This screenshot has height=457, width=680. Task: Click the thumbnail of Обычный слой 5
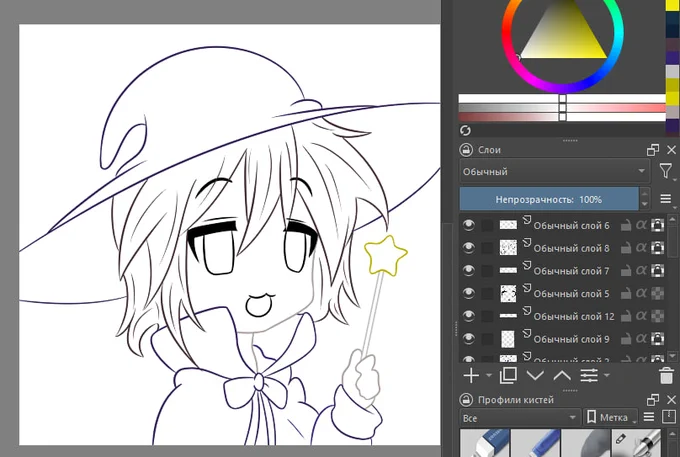[x=508, y=294]
